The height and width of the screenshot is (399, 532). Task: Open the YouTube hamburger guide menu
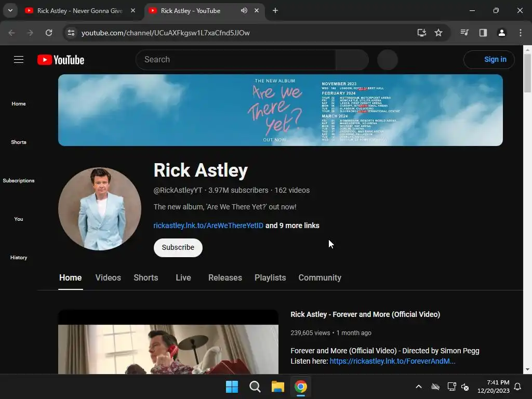(19, 60)
